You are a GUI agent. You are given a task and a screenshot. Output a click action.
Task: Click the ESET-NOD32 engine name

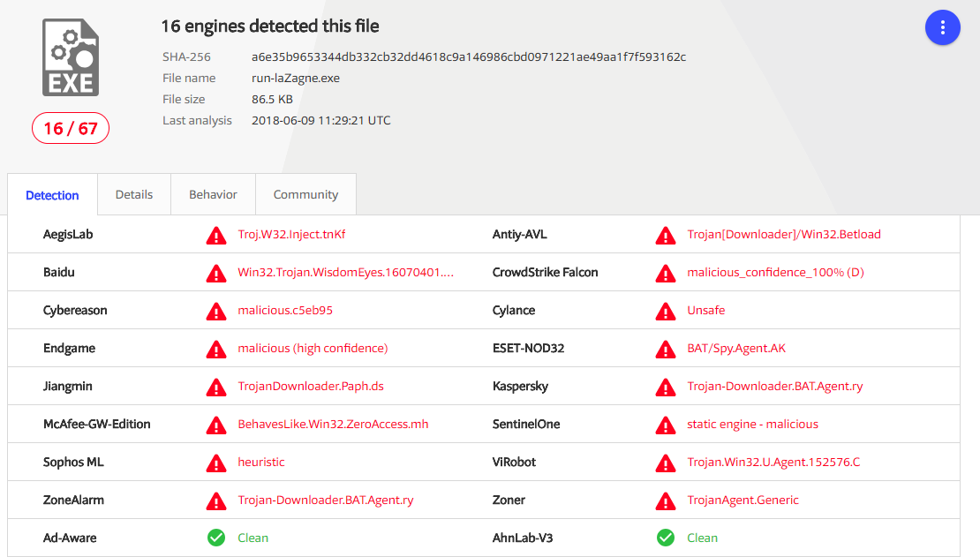(528, 348)
